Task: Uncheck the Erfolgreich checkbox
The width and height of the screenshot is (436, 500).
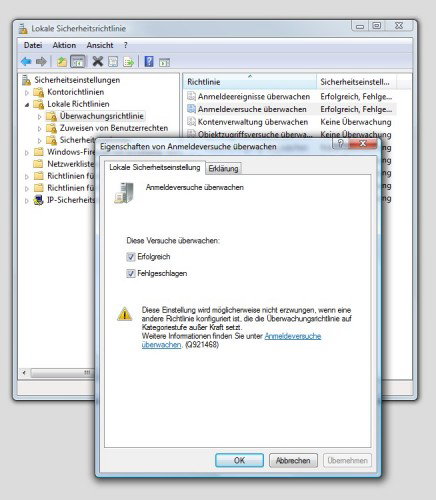Action: tap(131, 257)
